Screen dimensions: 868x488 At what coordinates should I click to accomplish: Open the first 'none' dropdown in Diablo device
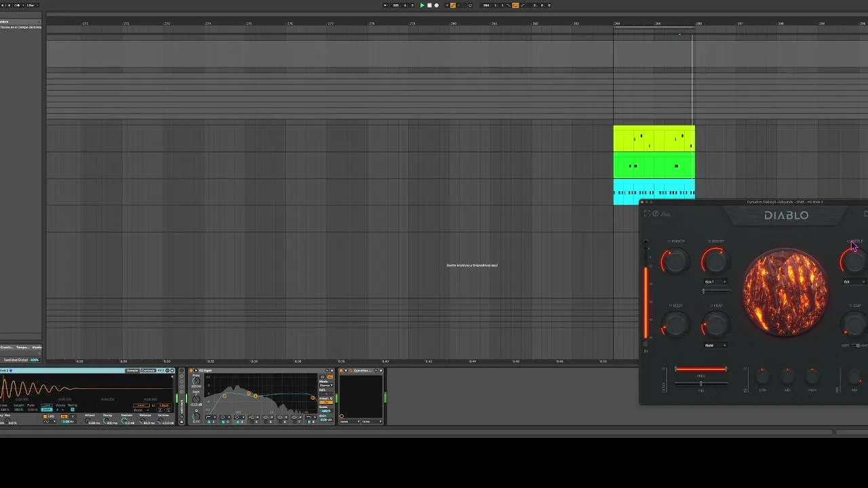coord(350,422)
